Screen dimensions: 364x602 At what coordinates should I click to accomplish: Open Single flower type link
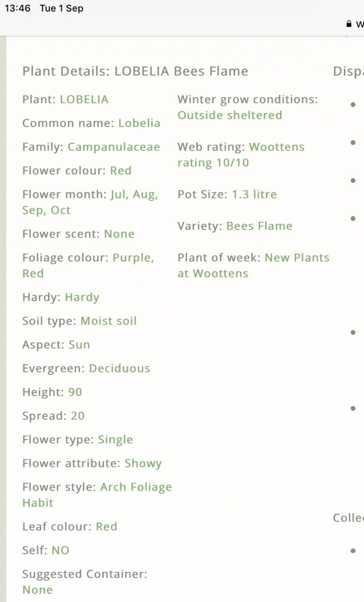point(116,440)
